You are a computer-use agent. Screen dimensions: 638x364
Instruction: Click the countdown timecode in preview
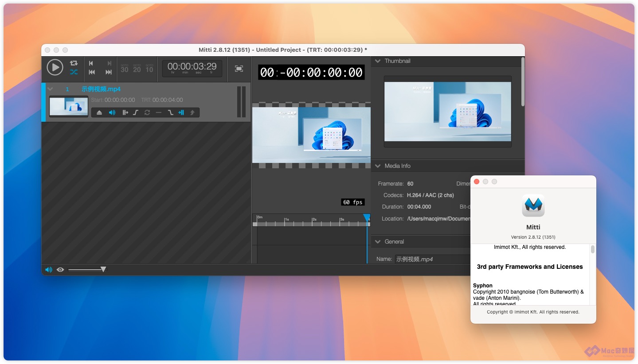pos(311,73)
